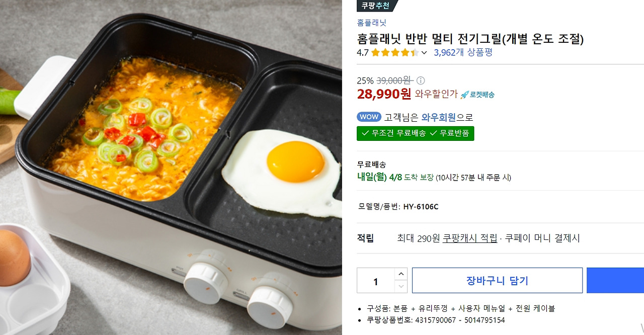Decrease quantity with the down arrow
This screenshot has height=335, width=644.
pyautogui.click(x=401, y=287)
